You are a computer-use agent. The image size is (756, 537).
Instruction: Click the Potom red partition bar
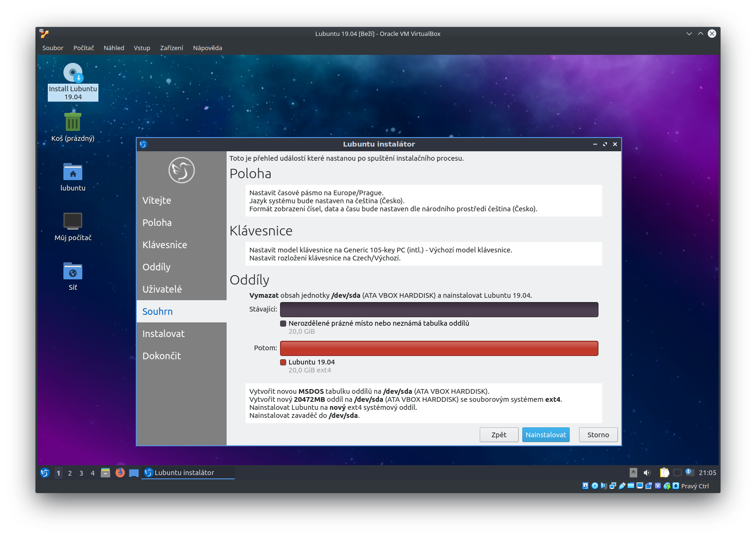coord(439,348)
